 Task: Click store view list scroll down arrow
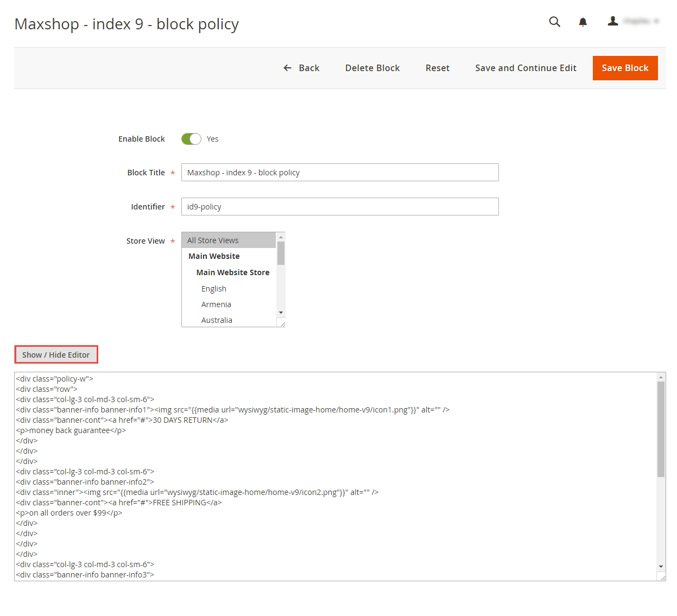(281, 313)
